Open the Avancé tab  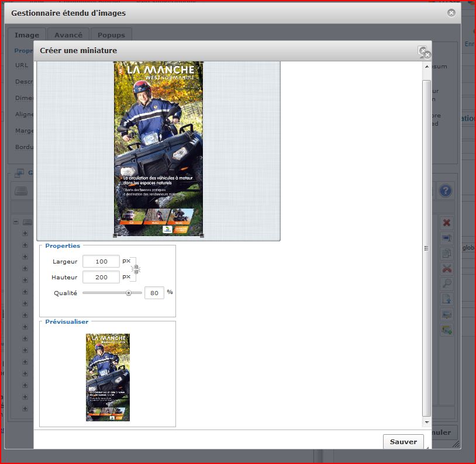click(68, 35)
